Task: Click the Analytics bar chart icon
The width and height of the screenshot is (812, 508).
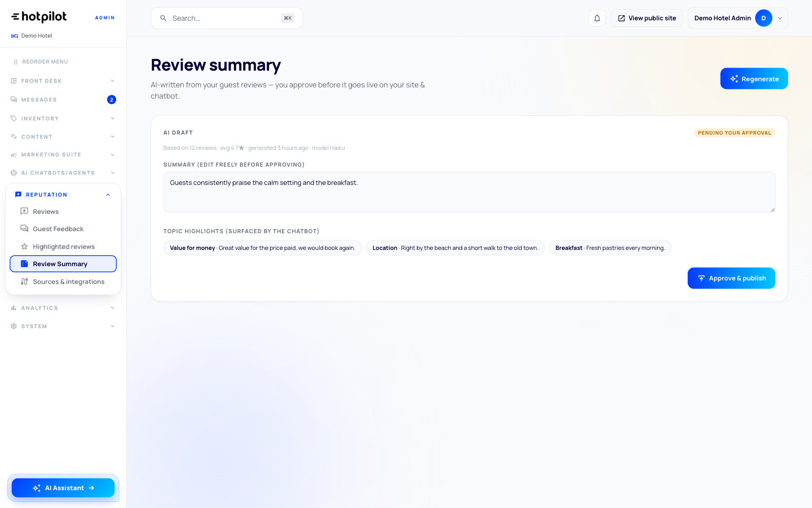Action: pyautogui.click(x=14, y=308)
